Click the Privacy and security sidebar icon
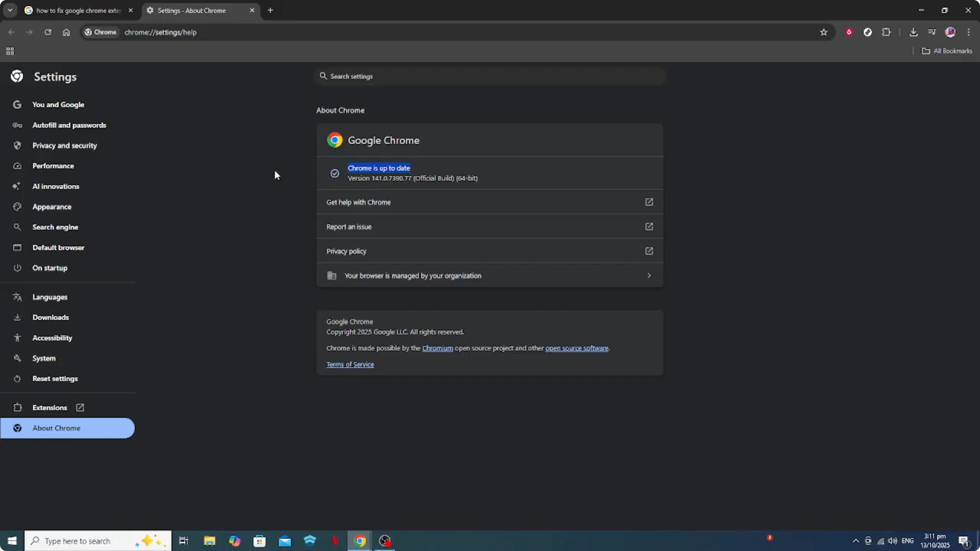This screenshot has width=980, height=551. point(18,145)
